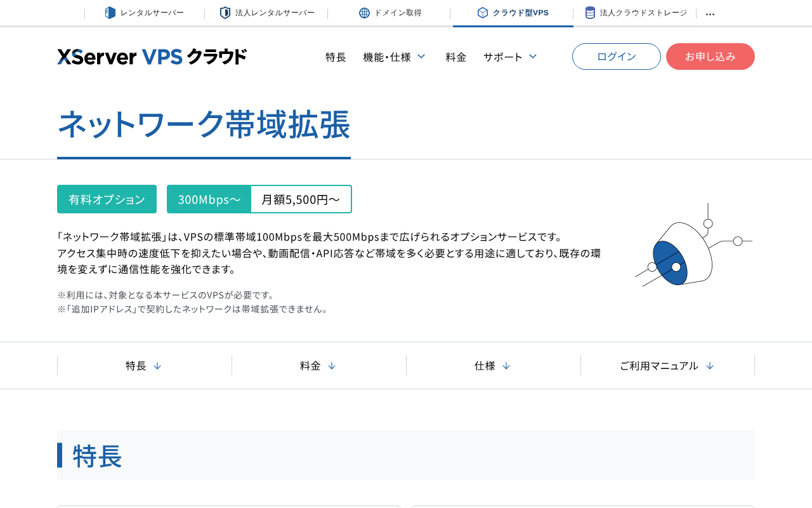Click the 月額5,500円〜 price label
The image size is (812, 508).
coord(301,199)
